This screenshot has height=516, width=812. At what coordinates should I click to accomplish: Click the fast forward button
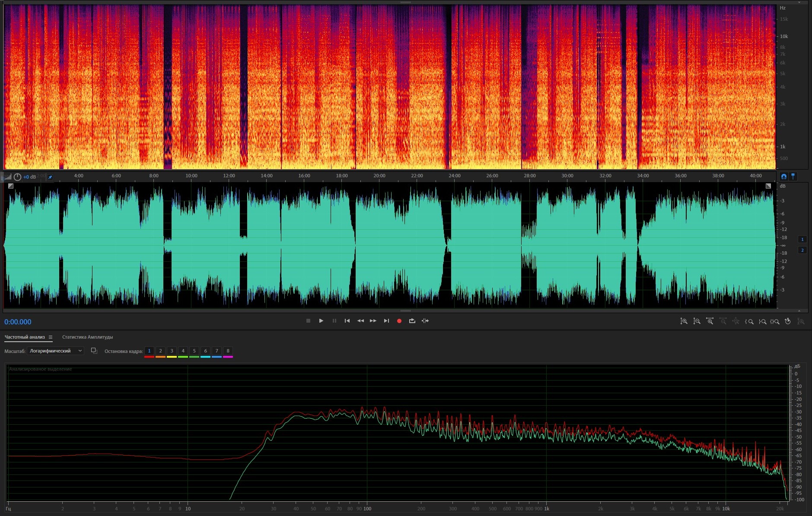(x=373, y=321)
